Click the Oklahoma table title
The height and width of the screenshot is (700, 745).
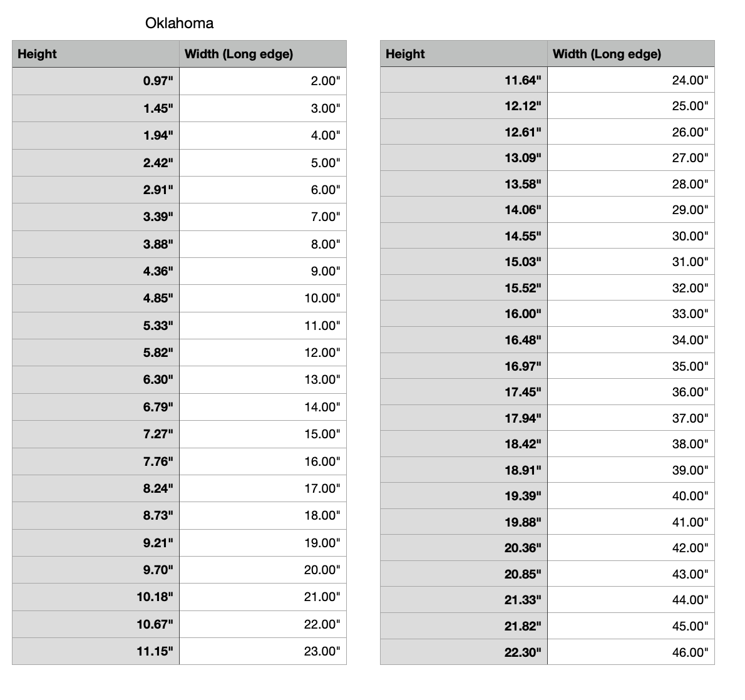[x=179, y=23]
